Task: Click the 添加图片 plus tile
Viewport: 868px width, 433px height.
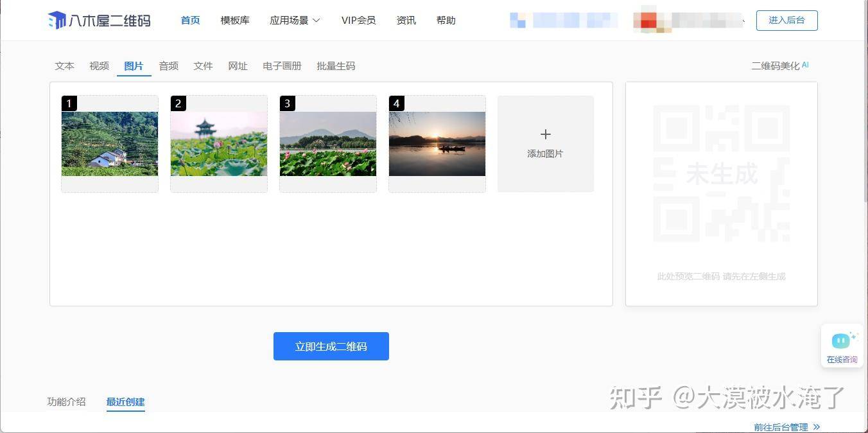Action: 545,144
